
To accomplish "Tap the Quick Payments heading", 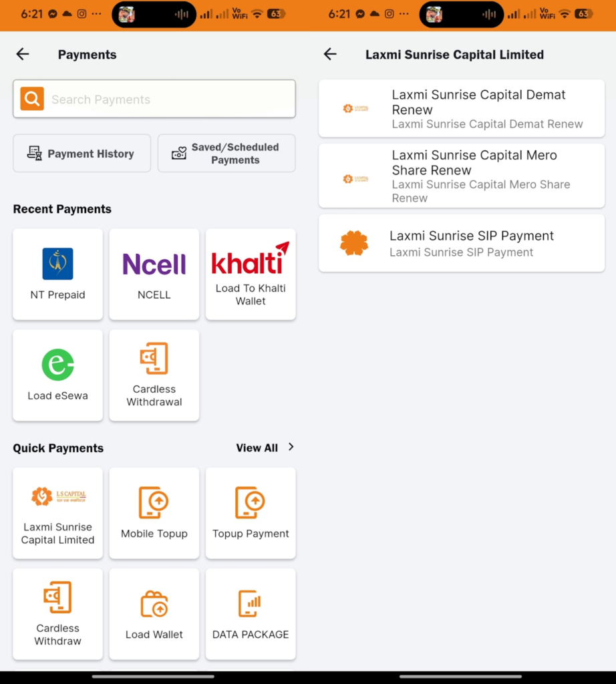I will [58, 448].
